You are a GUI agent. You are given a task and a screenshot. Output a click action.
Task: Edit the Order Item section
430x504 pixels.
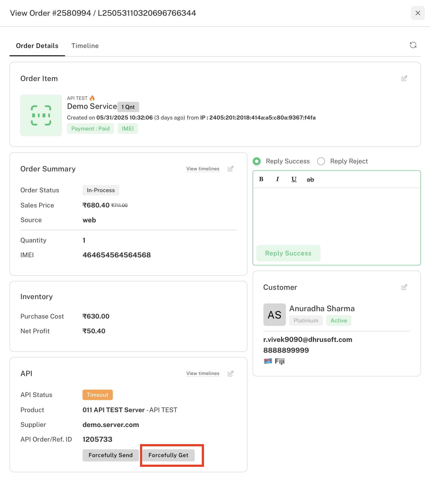click(x=404, y=78)
